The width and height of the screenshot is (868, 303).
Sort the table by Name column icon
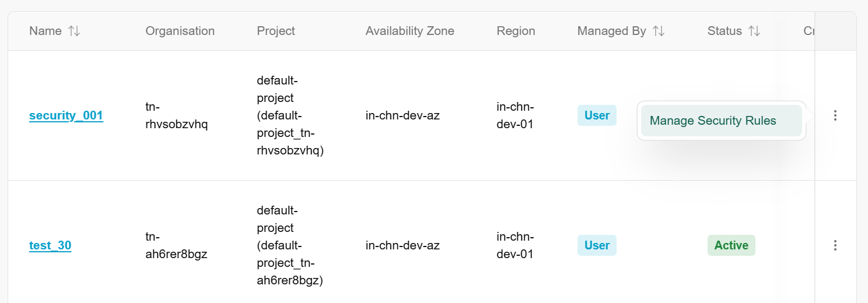pyautogui.click(x=74, y=31)
